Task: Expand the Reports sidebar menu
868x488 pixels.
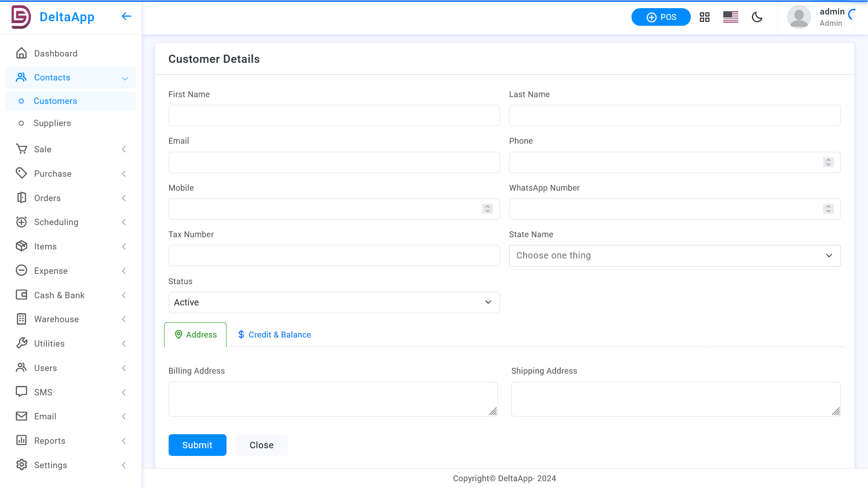Action: point(50,441)
